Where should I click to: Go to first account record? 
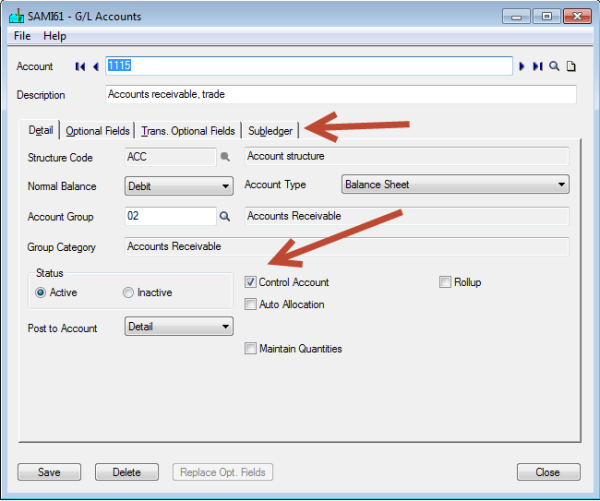tap(80, 67)
